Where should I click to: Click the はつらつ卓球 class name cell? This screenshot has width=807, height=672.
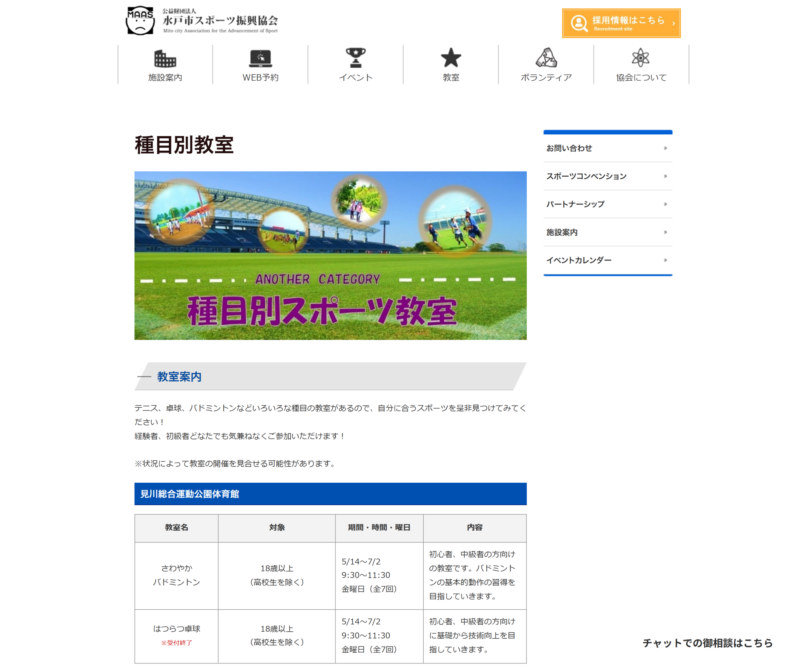coord(177,636)
